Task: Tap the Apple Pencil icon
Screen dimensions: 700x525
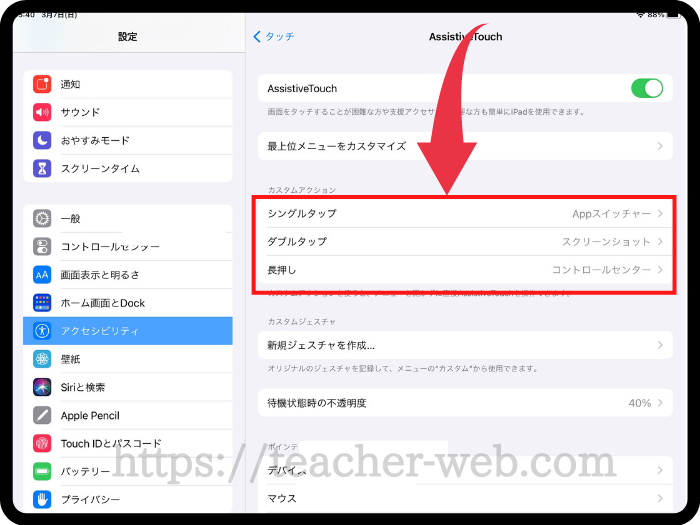Action: (42, 415)
